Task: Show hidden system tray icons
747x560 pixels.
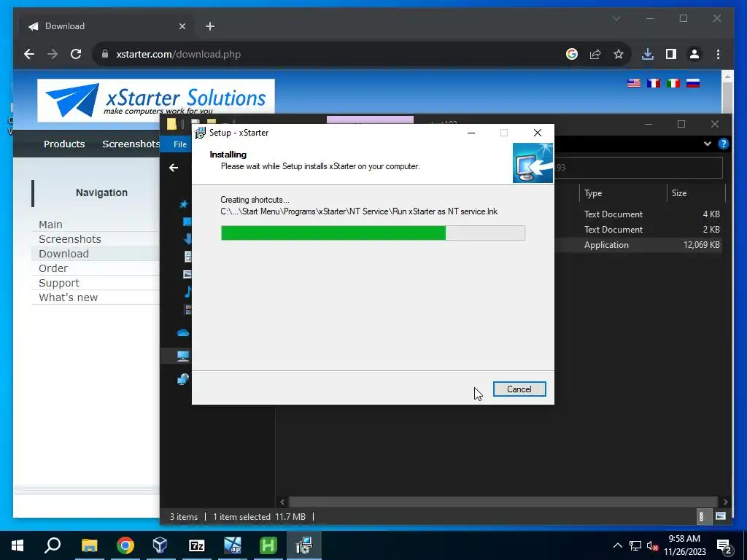Action: [x=617, y=545]
